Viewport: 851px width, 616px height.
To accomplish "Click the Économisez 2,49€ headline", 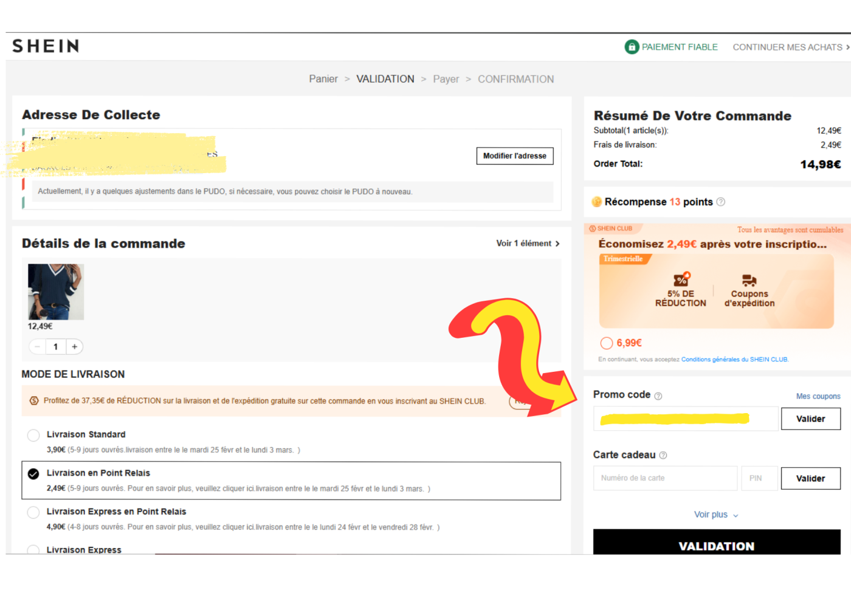I will tap(712, 244).
